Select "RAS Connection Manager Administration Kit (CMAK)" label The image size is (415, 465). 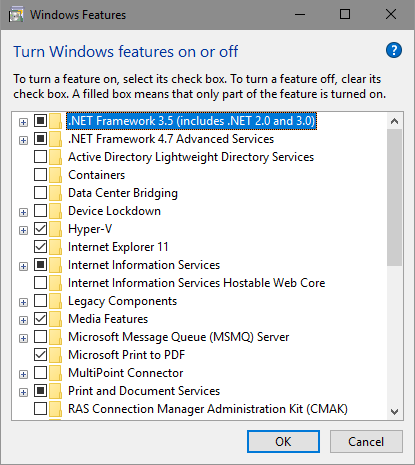point(208,409)
